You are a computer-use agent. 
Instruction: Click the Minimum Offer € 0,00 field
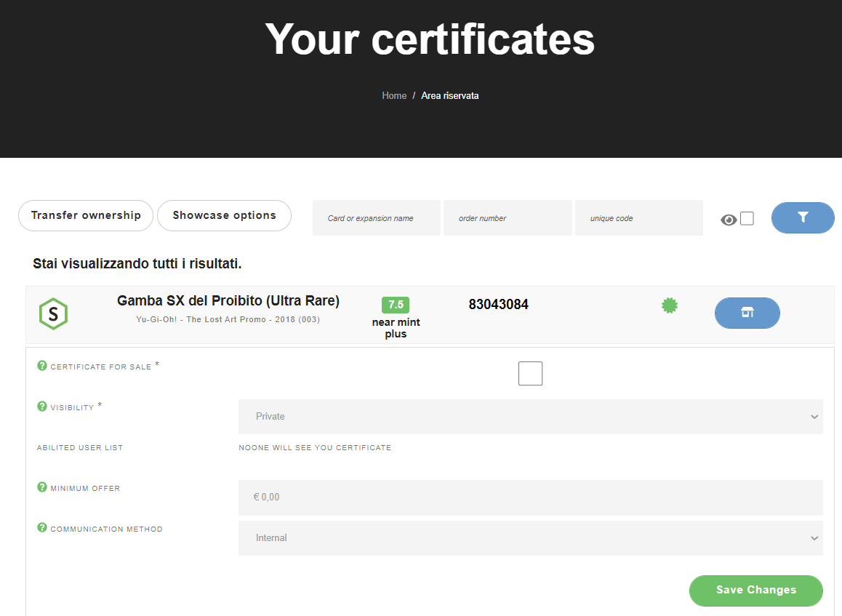[531, 498]
